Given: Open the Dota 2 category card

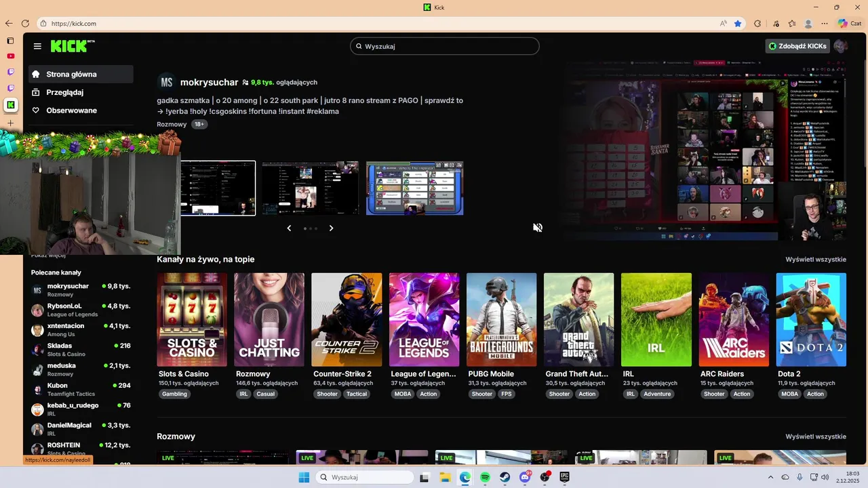Looking at the screenshot, I should tap(811, 320).
